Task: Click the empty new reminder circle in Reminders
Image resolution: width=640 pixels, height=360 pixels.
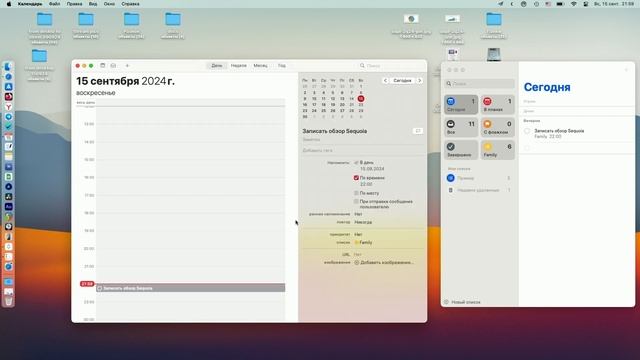Action: pos(527,148)
